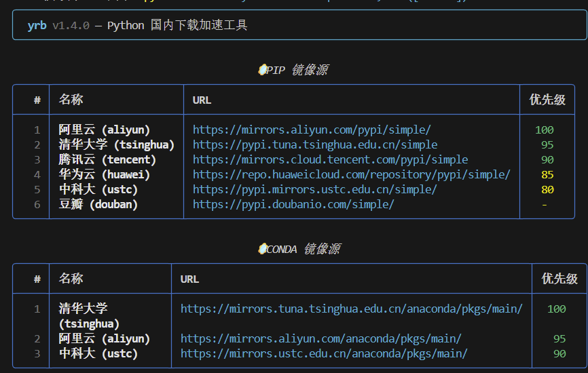The width and height of the screenshot is (588, 373).
Task: Click 华为云 (huawei) name cell
Action: coord(105,175)
